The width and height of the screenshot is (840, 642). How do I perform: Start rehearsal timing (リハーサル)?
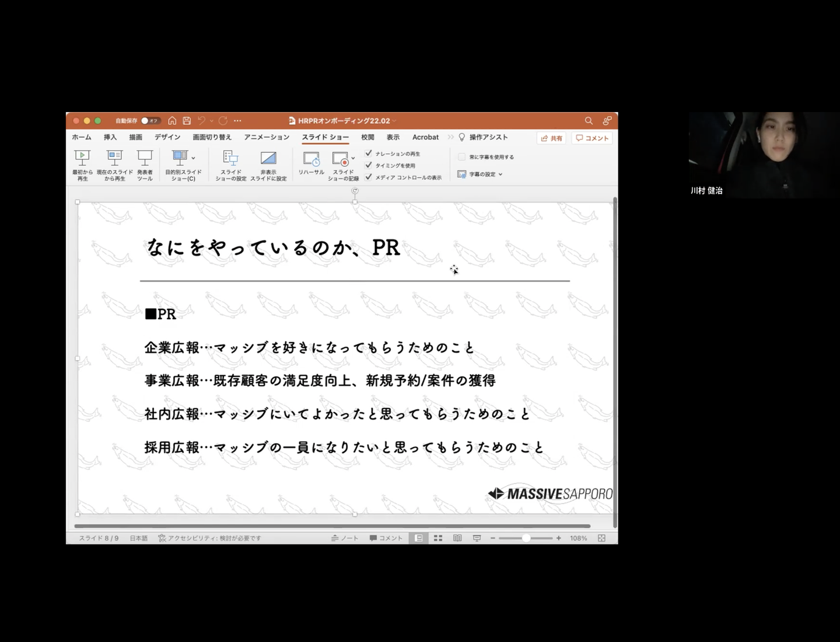(311, 163)
